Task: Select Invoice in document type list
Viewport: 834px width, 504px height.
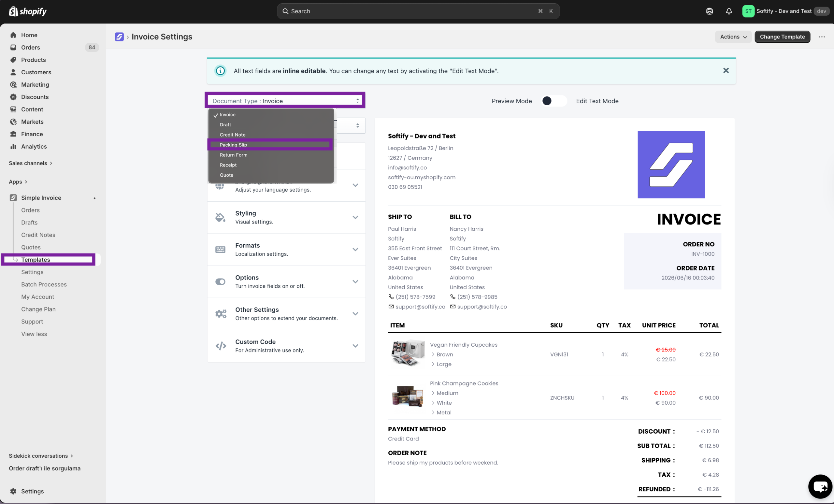Action: click(271, 115)
